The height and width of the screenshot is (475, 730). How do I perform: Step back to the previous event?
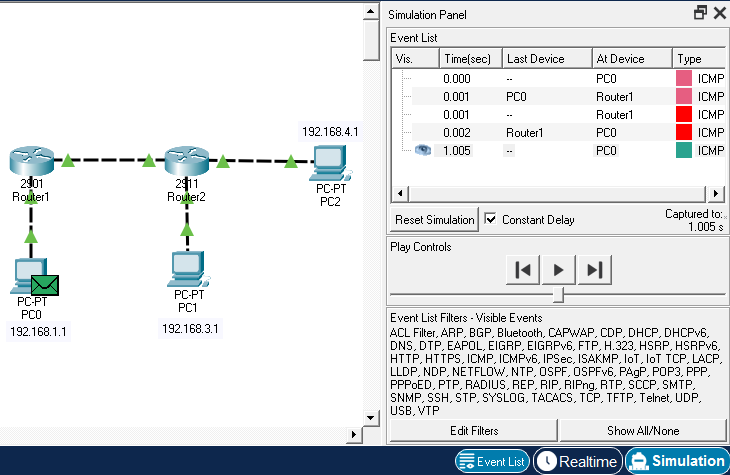[523, 269]
